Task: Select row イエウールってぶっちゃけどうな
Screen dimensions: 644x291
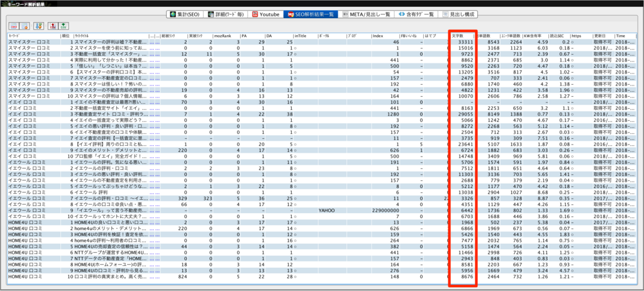Action: coord(321,186)
